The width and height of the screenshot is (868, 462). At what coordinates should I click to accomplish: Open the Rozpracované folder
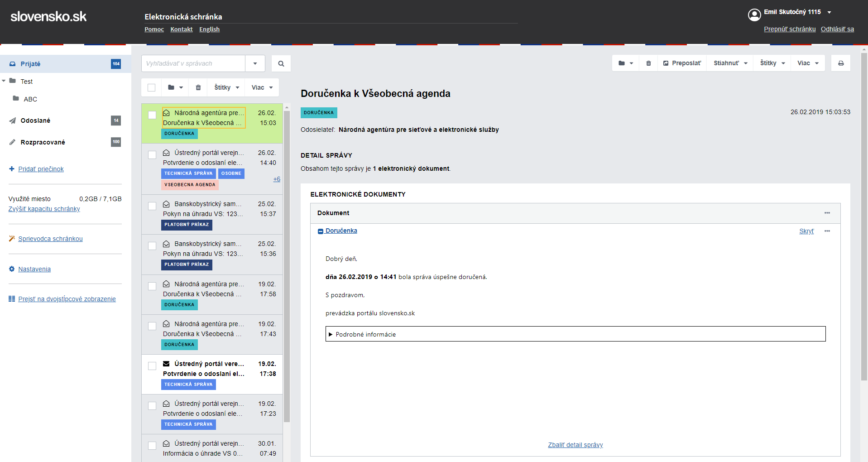43,142
